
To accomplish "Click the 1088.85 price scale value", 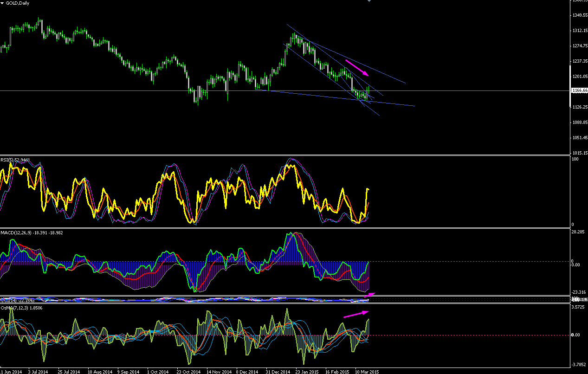I will tap(580, 123).
